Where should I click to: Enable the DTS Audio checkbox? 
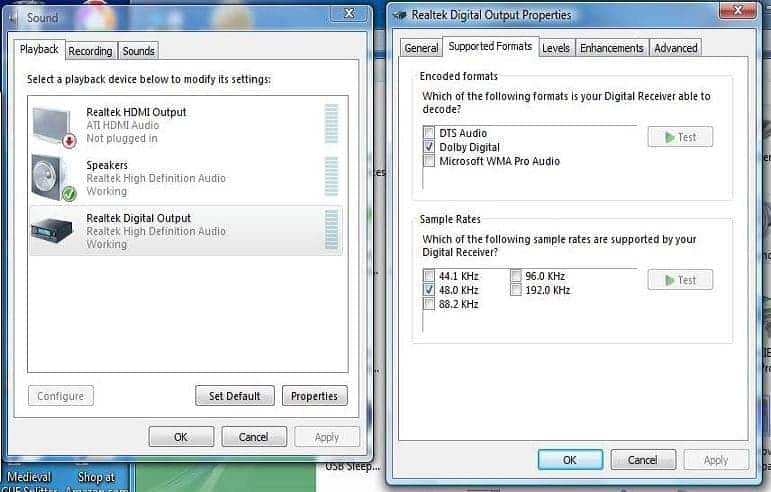[429, 133]
